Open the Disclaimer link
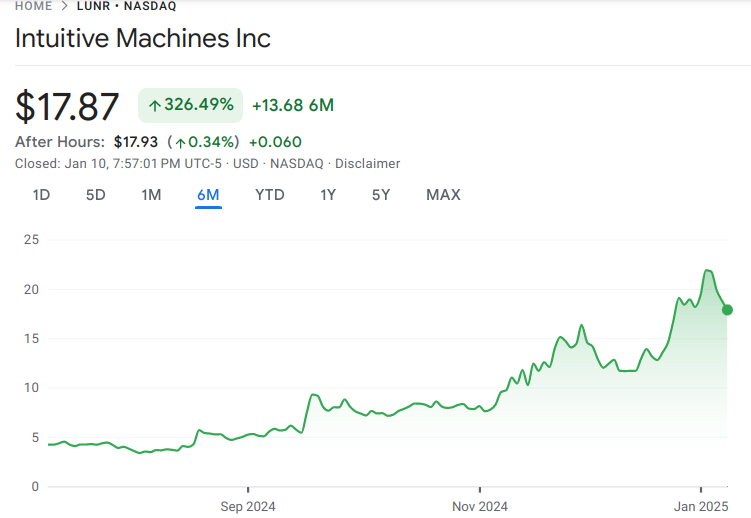Viewport: 751px width, 518px height. click(367, 163)
